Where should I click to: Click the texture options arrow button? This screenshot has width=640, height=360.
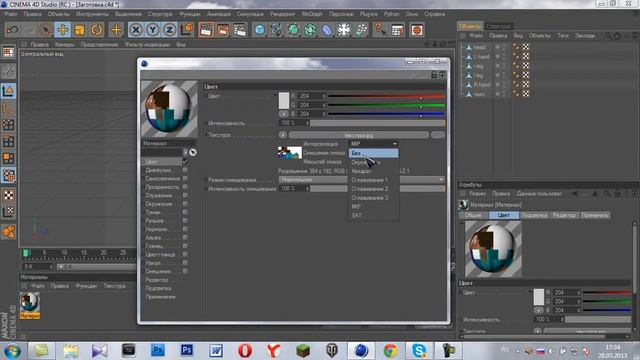tap(283, 135)
